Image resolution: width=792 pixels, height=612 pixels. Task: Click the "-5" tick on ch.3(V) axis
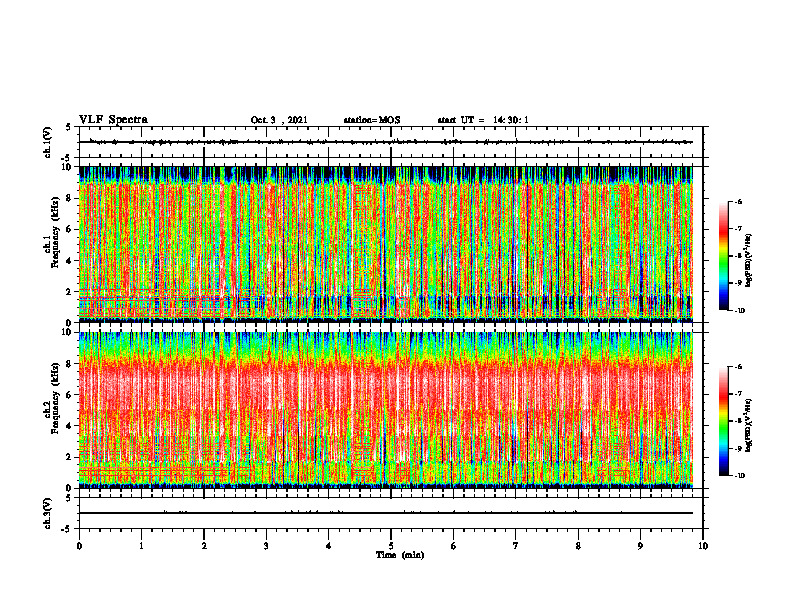click(67, 529)
